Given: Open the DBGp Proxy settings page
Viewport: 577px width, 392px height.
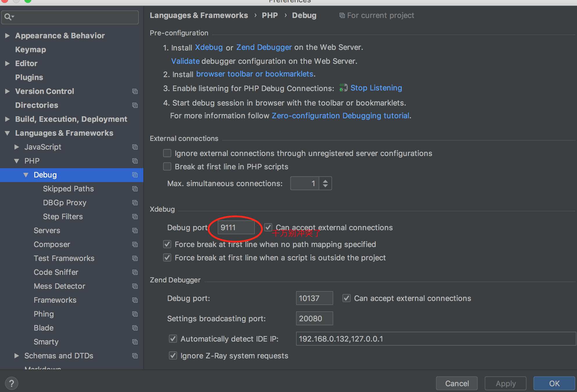Looking at the screenshot, I should click(64, 203).
